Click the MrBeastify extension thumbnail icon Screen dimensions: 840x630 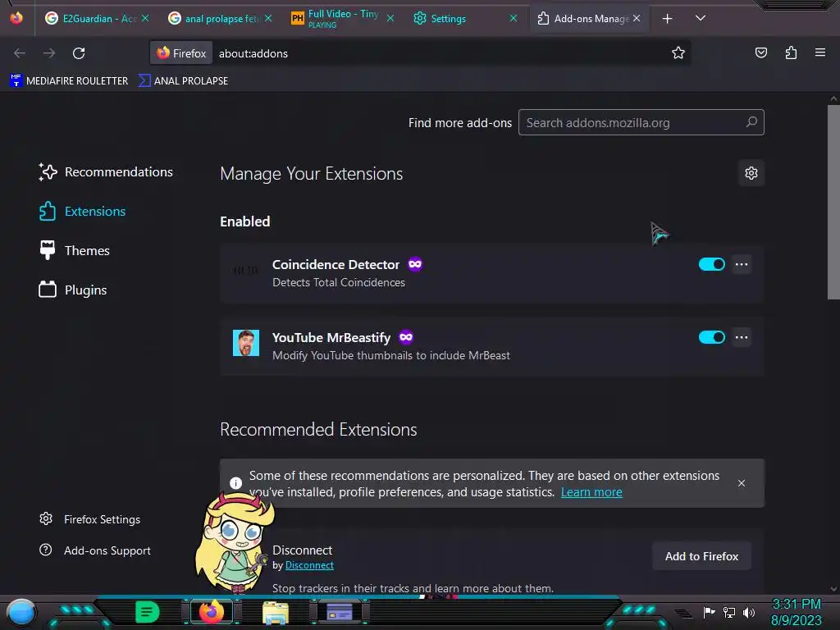[246, 343]
